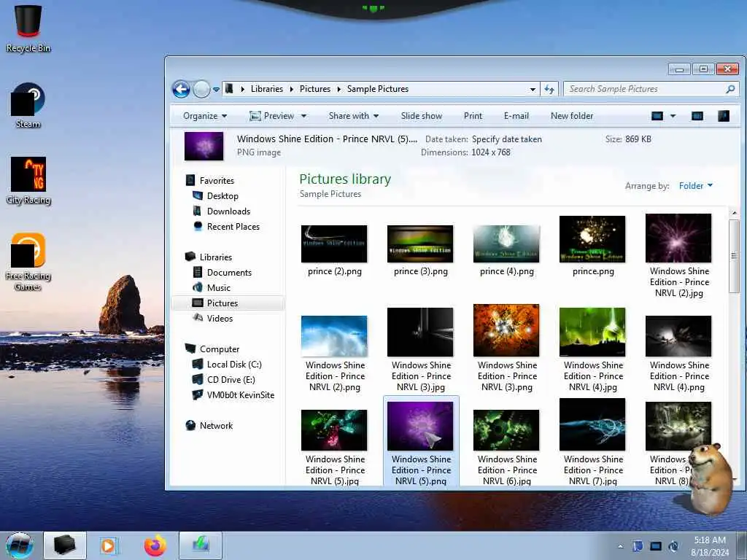The height and width of the screenshot is (560, 747).
Task: Select the prince.png thumbnail
Action: click(x=592, y=238)
